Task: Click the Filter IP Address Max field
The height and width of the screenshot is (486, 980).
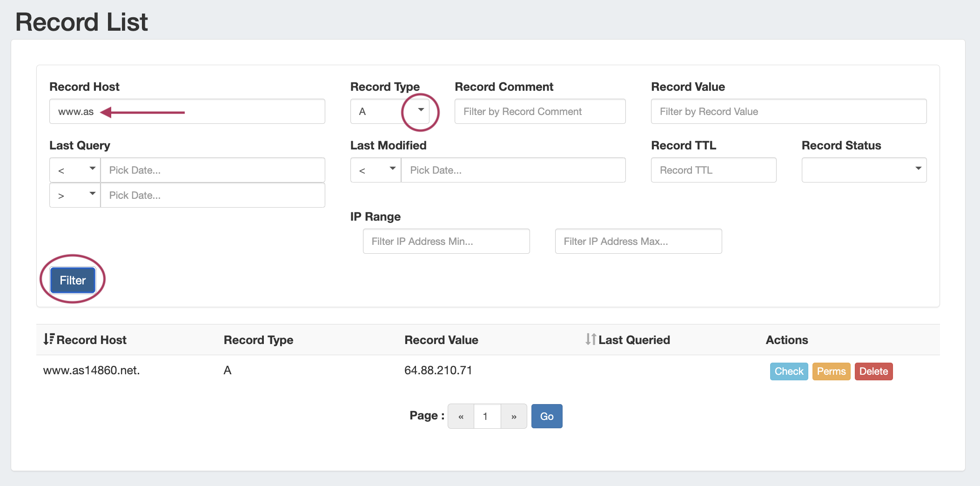Action: tap(638, 241)
